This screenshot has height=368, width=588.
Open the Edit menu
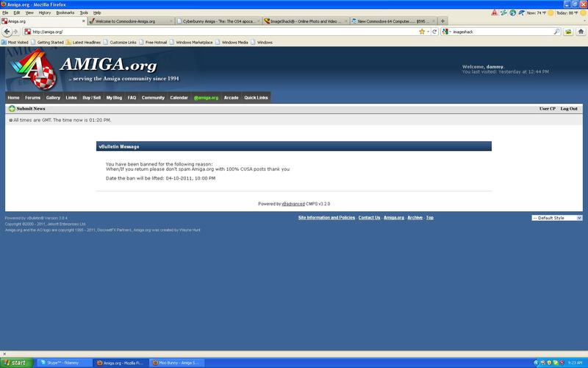coord(17,13)
